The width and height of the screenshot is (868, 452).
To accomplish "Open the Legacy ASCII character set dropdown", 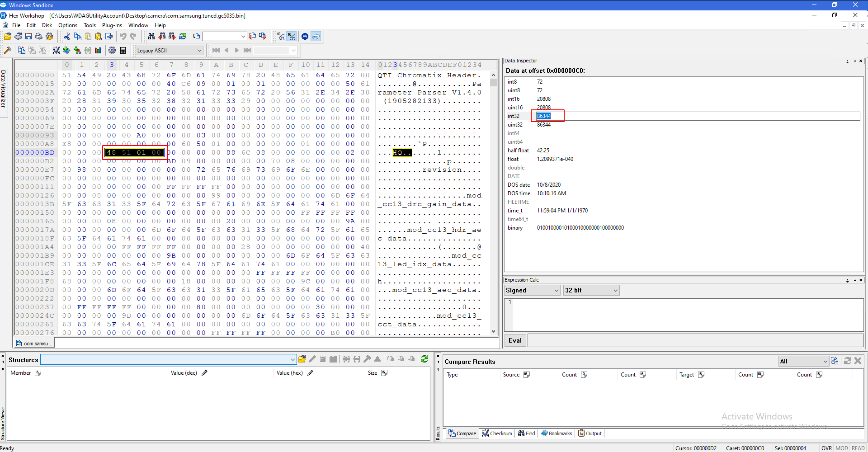I will click(x=169, y=51).
